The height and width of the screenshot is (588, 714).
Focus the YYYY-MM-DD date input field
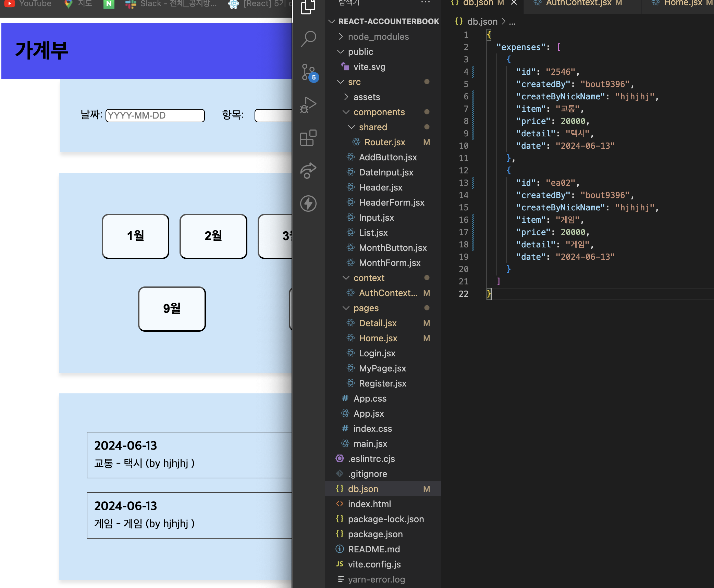click(x=155, y=115)
